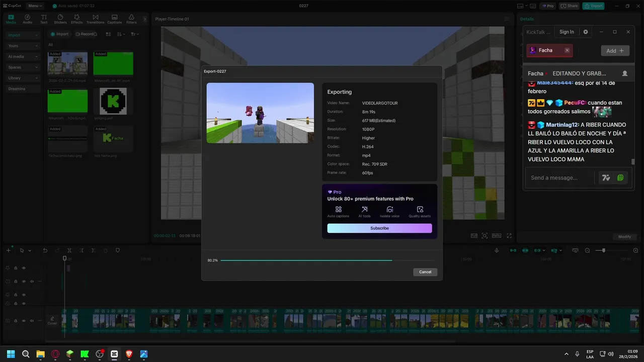
Task: Open the media filter dropdown
Action: pos(134,34)
